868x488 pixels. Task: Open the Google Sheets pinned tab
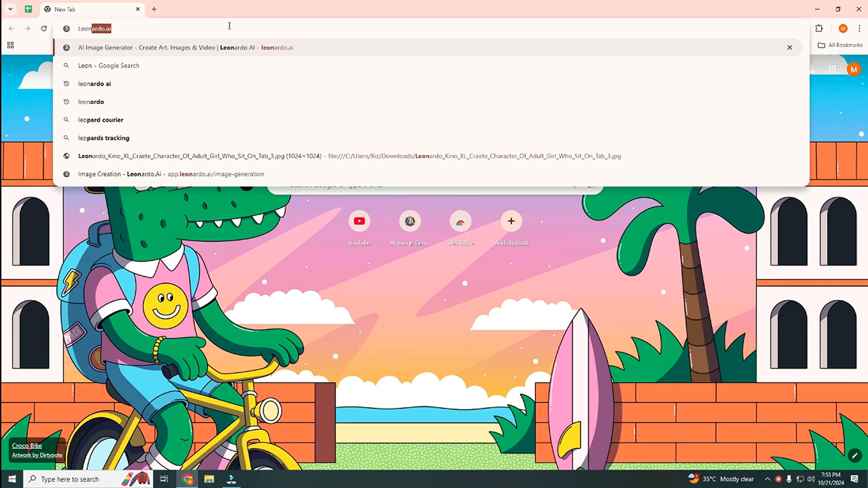tap(28, 9)
